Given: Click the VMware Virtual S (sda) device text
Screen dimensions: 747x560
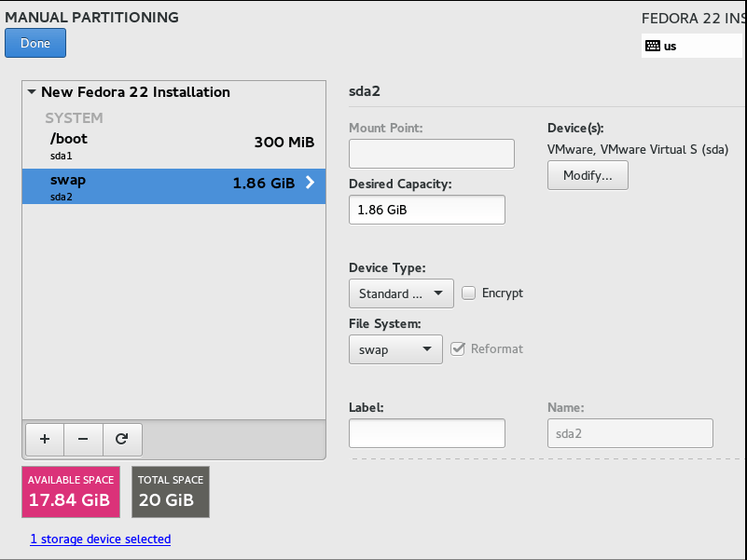Looking at the screenshot, I should [638, 149].
